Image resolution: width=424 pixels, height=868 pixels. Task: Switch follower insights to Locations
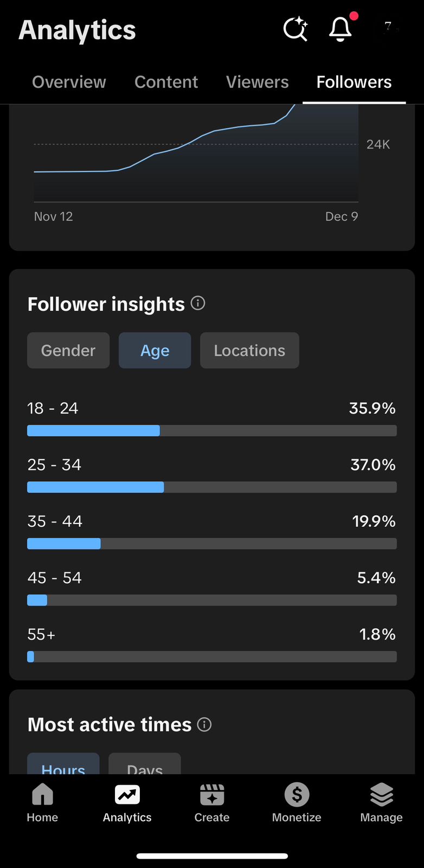click(x=249, y=350)
